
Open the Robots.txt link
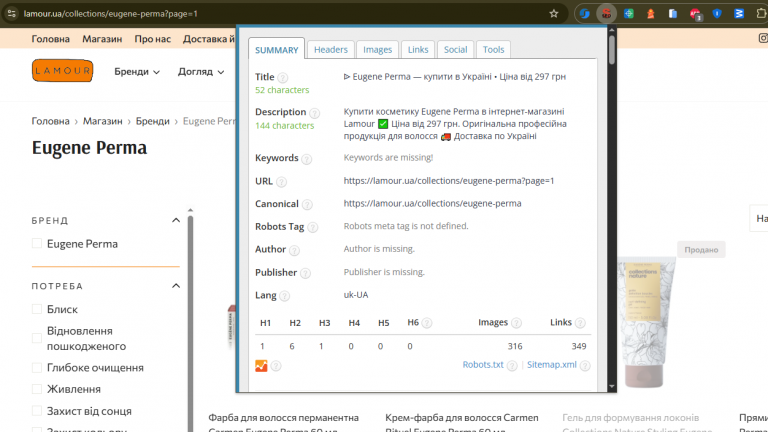pos(483,365)
